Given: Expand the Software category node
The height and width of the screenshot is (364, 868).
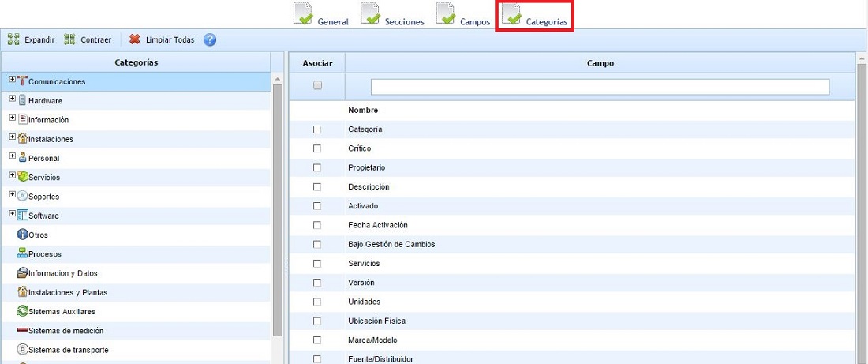Looking at the screenshot, I should pos(13,214).
